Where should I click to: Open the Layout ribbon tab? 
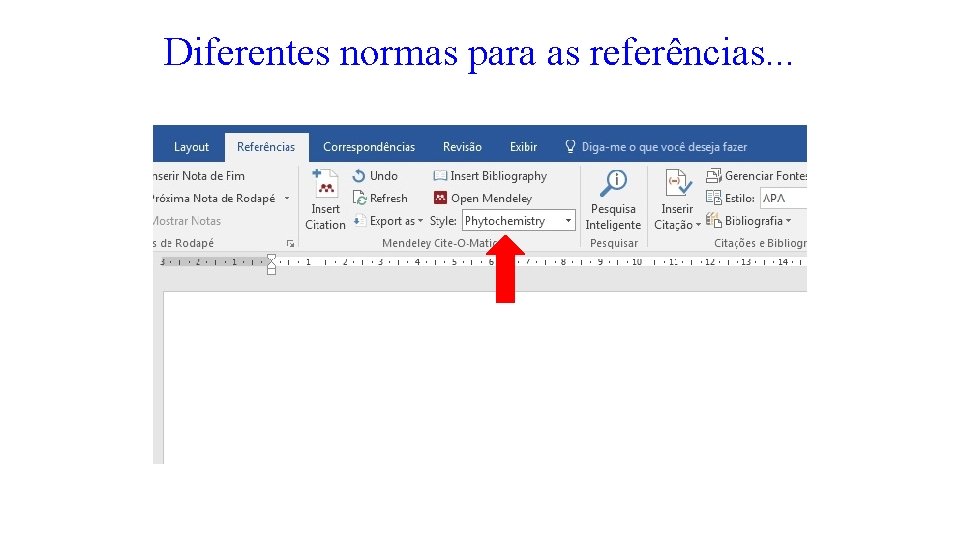click(x=191, y=147)
